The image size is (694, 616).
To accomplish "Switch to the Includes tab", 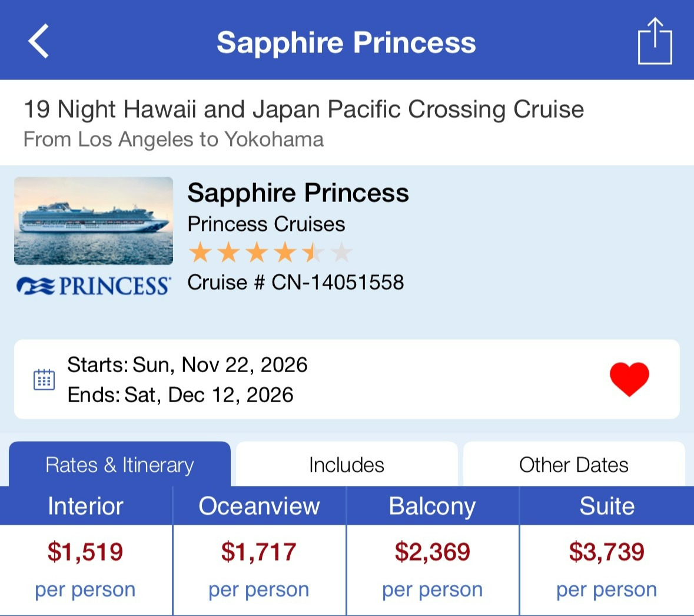I will (x=347, y=465).
